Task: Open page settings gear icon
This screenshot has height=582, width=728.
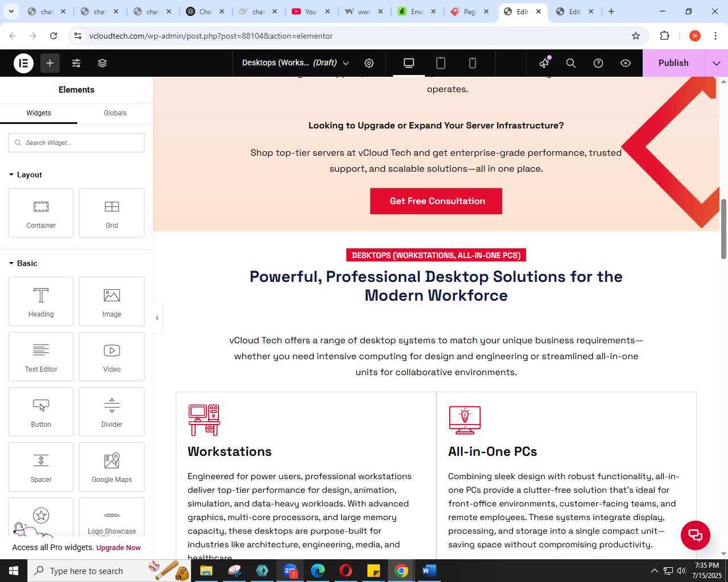Action: coord(369,63)
